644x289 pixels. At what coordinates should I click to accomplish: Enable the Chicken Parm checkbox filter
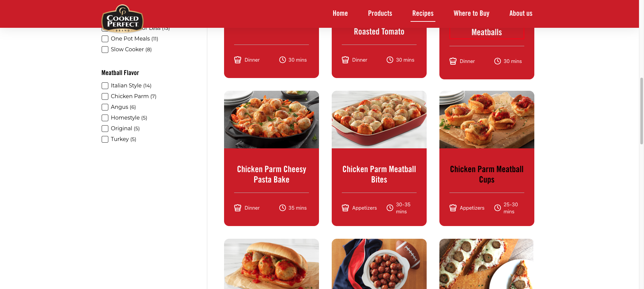pos(105,96)
